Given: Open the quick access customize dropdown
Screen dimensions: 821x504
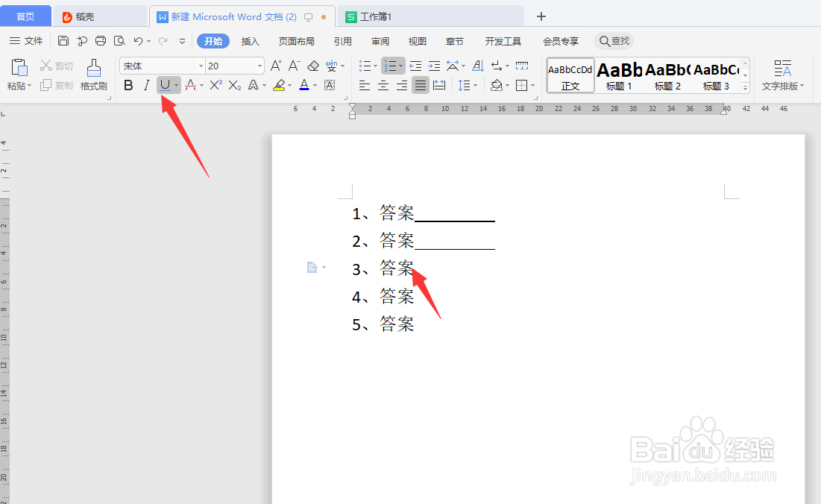Looking at the screenshot, I should [x=182, y=41].
